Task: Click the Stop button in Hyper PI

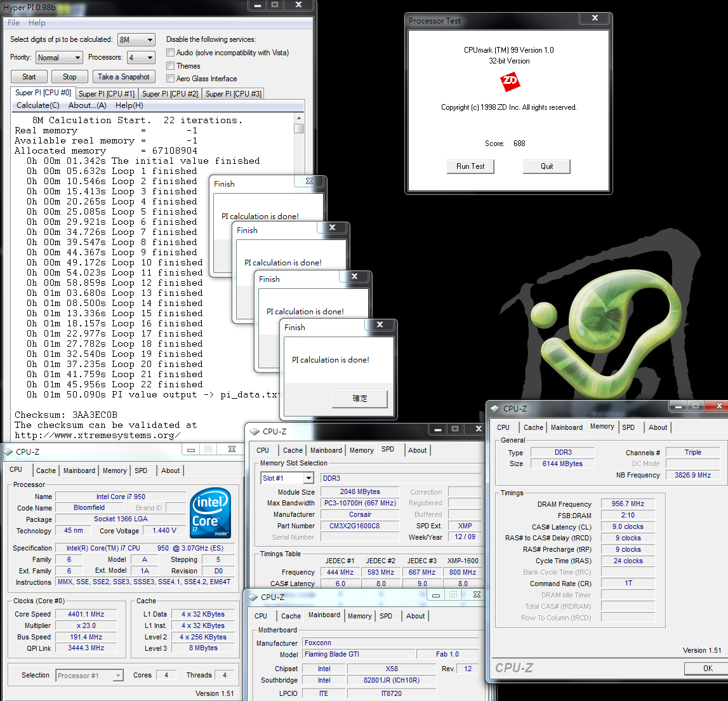Action: (70, 77)
